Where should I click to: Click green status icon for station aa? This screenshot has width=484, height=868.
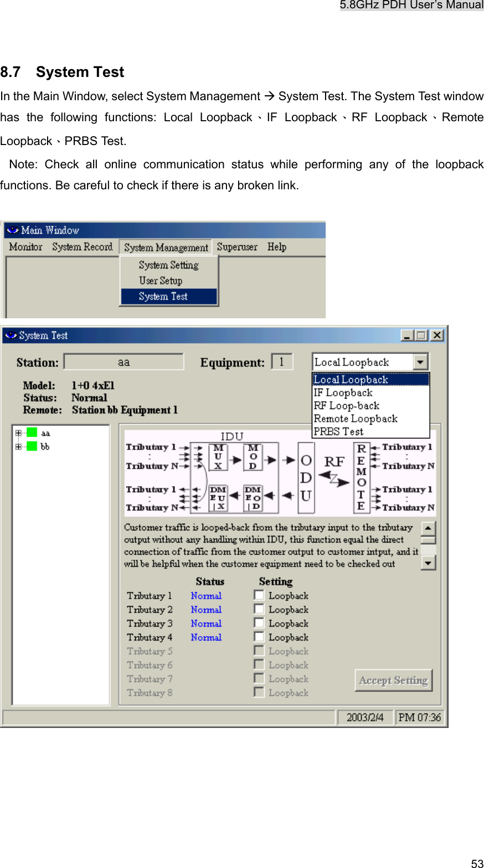(32, 433)
